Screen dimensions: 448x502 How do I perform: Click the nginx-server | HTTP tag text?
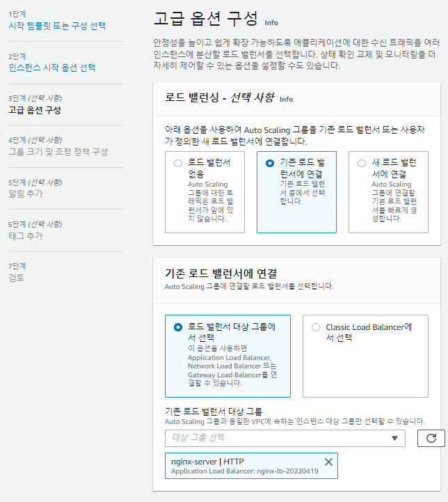tap(207, 462)
